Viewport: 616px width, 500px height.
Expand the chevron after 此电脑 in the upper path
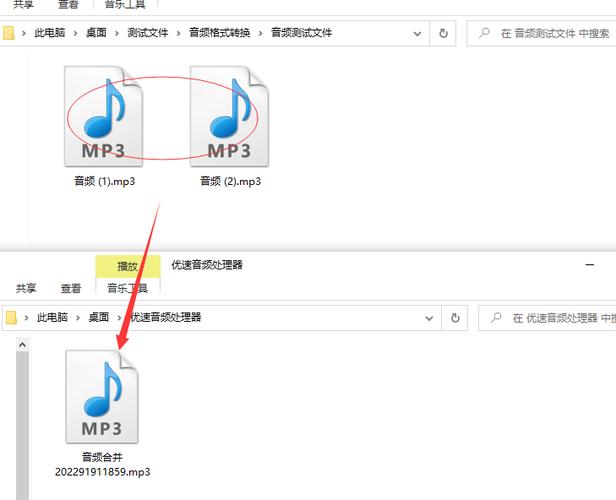[75, 33]
